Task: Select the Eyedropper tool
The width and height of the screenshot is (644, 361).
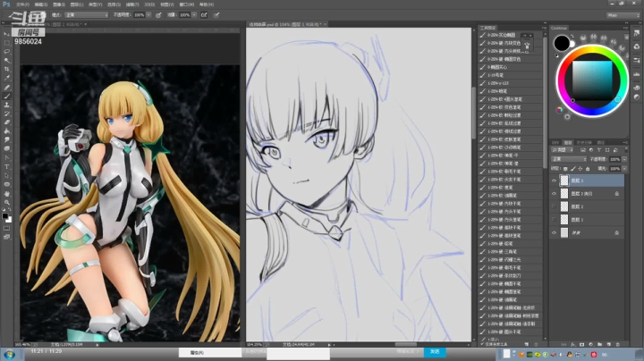Action: [x=6, y=78]
